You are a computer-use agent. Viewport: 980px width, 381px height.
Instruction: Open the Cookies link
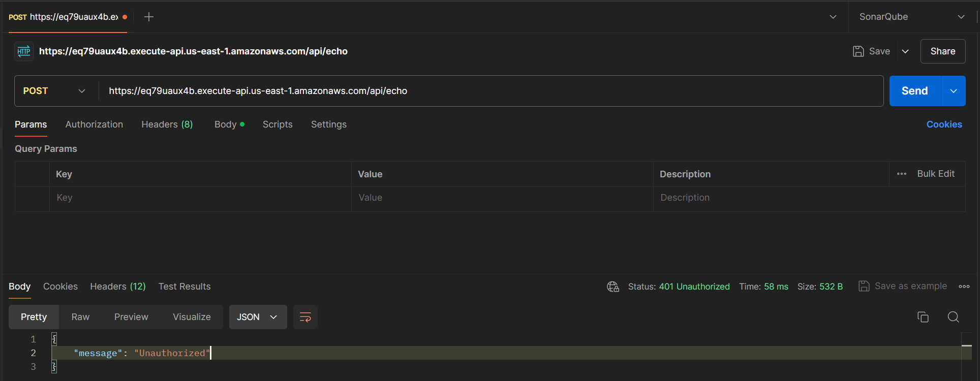[944, 124]
